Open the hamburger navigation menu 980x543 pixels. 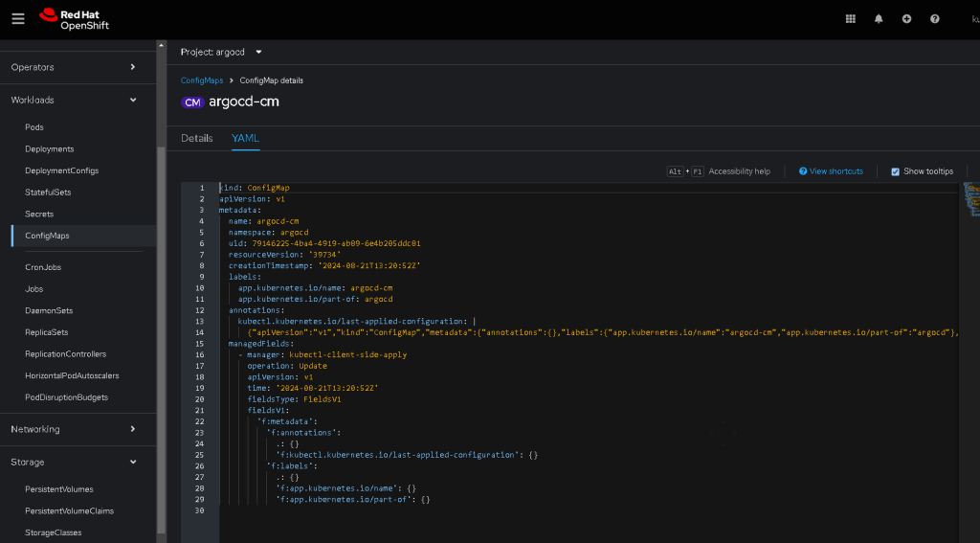pos(18,19)
